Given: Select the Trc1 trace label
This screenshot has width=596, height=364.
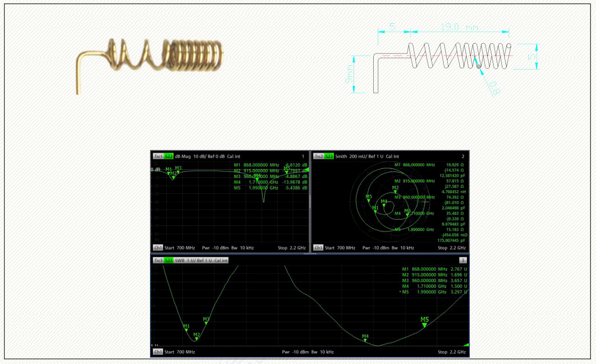Looking at the screenshot, I should (x=158, y=156).
